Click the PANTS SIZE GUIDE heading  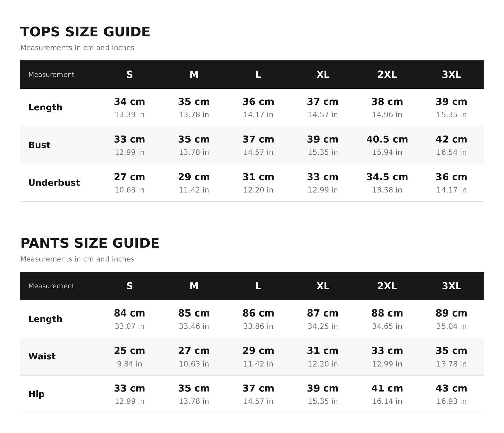click(90, 243)
